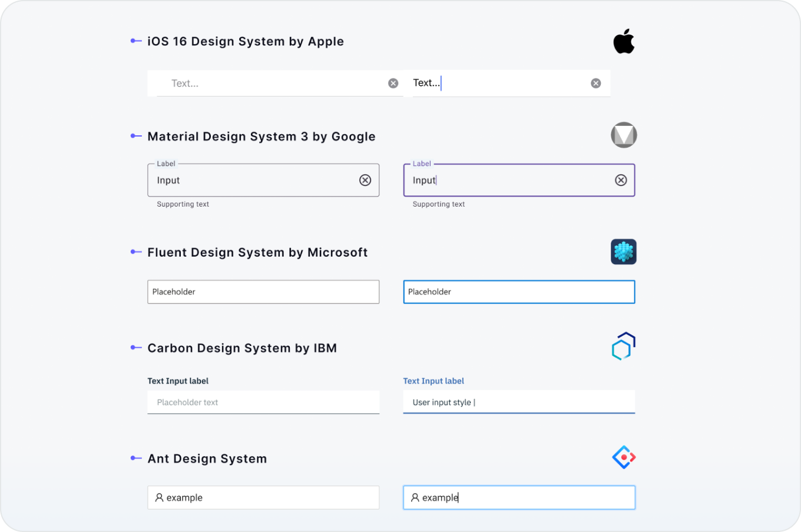Click Material Design System 3 by Google heading
The height and width of the screenshot is (532, 801).
click(x=262, y=137)
